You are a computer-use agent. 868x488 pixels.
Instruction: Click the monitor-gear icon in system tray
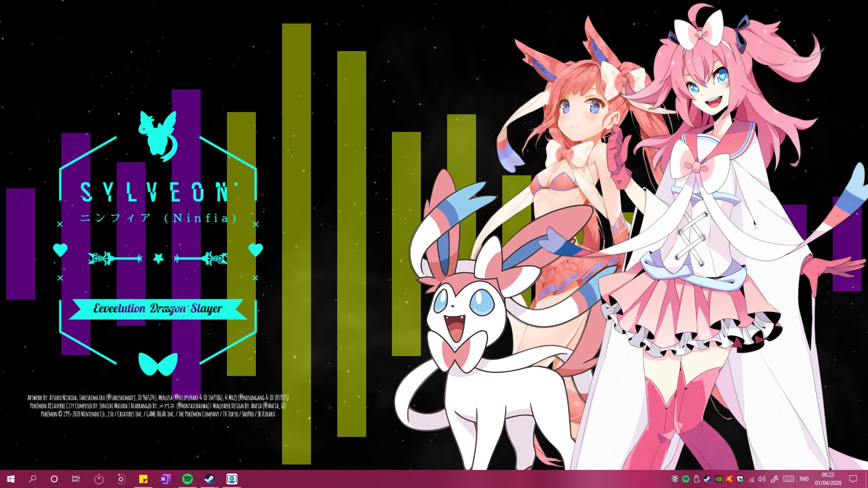click(675, 479)
